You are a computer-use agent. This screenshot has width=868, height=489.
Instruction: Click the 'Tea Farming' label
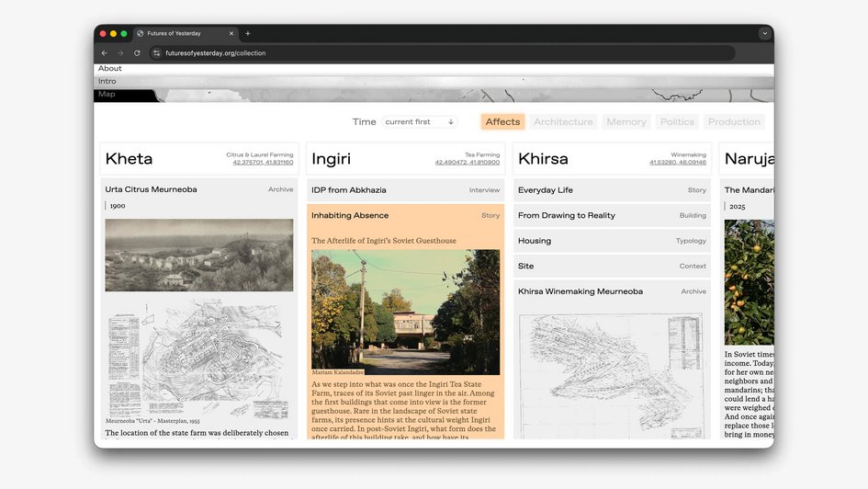(x=482, y=155)
